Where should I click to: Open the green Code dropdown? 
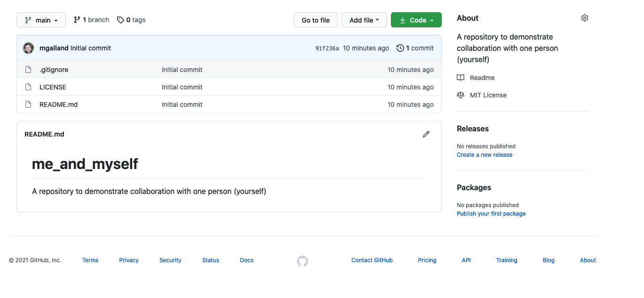click(416, 20)
